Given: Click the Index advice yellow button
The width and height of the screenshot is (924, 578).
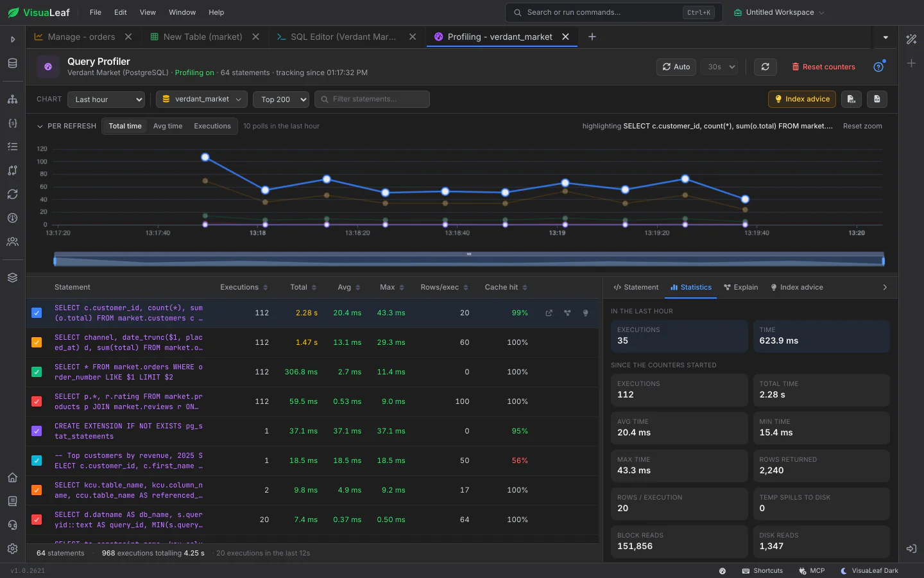Looking at the screenshot, I should (x=802, y=99).
